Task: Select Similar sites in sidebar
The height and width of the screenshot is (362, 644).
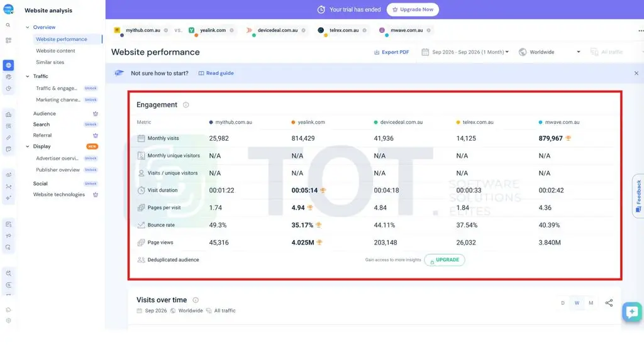Action: (x=50, y=62)
